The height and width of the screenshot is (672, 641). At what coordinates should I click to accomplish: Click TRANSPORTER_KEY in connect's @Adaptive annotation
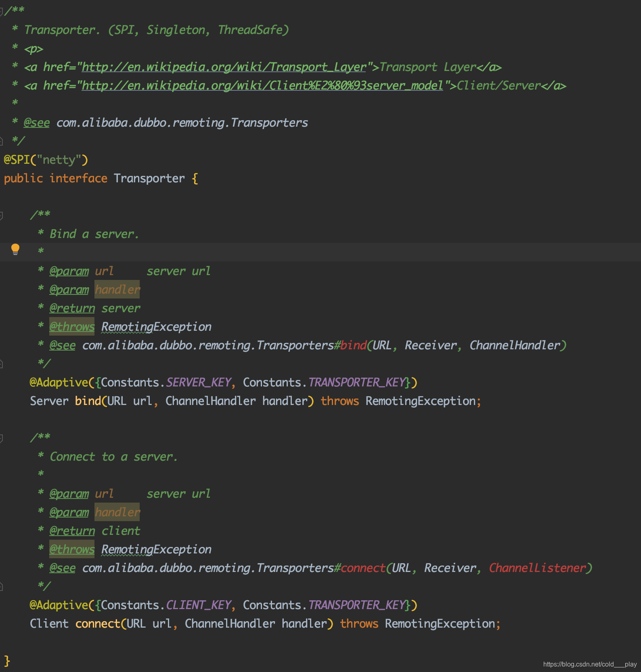click(x=357, y=605)
